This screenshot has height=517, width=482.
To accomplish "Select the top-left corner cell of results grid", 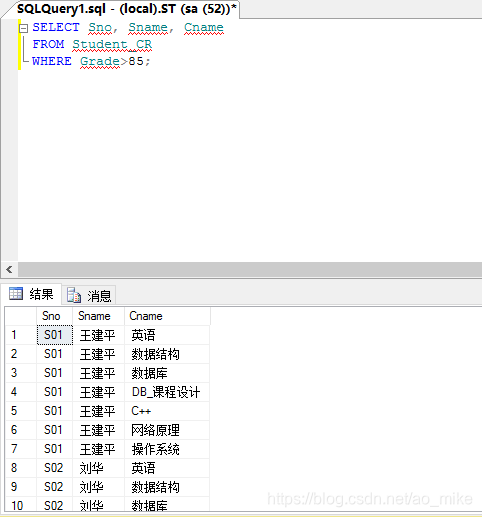I will (21, 316).
